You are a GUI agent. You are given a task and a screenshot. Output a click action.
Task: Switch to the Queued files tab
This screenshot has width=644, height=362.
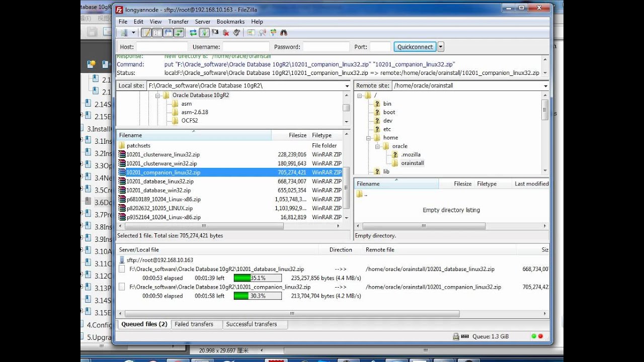144,324
